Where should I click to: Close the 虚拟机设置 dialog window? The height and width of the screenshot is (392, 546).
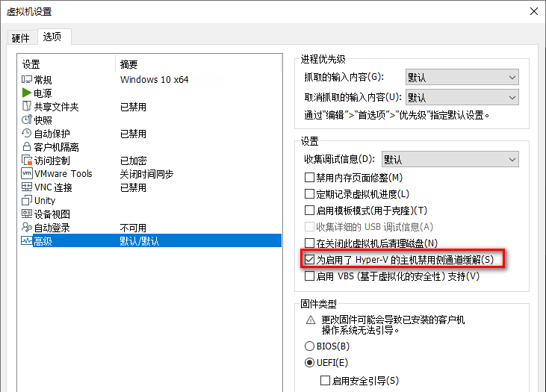pos(534,11)
